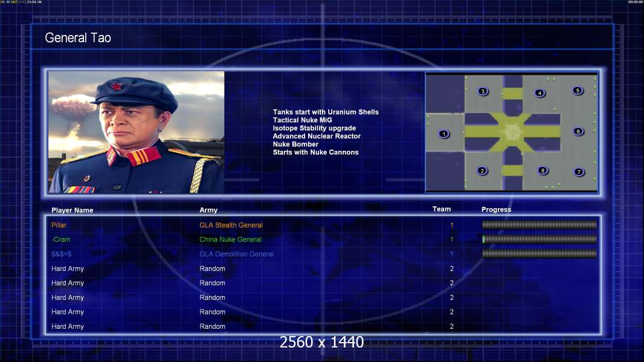The image size is (644, 362).
Task: Click S&S=S's loading progress bar
Action: click(x=539, y=254)
